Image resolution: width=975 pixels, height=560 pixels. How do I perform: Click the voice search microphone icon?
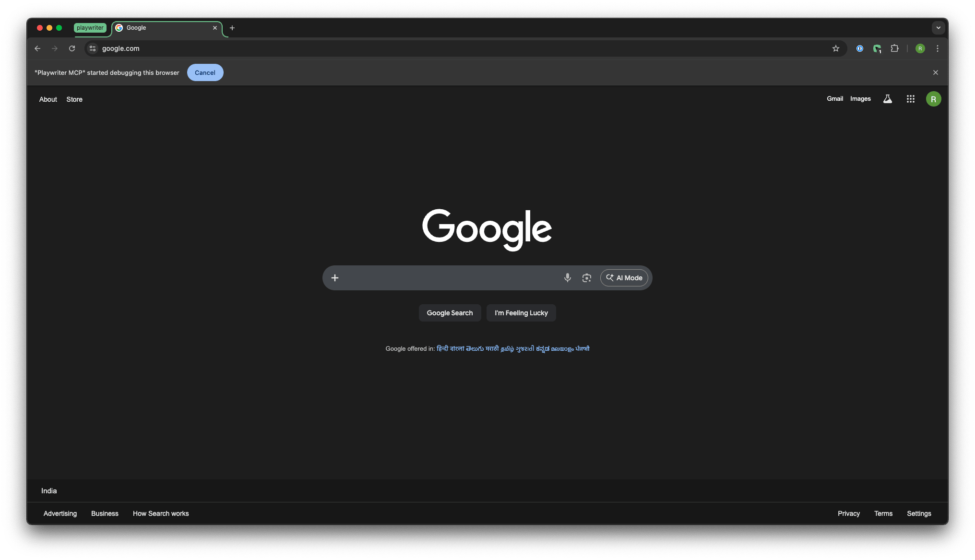pos(567,278)
